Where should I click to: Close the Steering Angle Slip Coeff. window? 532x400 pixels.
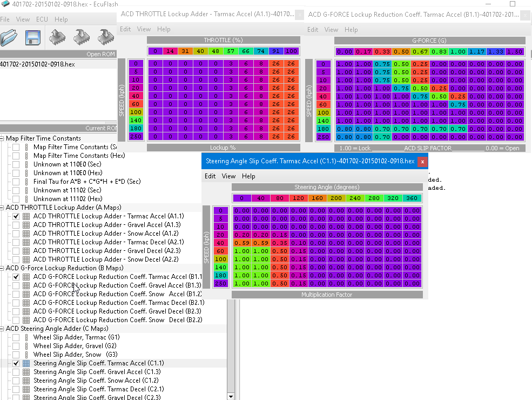tap(422, 161)
